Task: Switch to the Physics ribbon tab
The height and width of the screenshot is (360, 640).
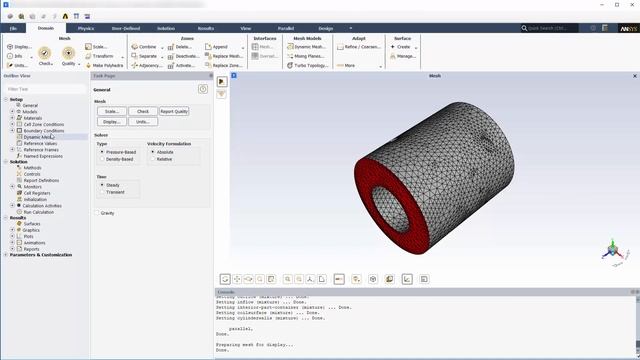Action: coord(86,28)
